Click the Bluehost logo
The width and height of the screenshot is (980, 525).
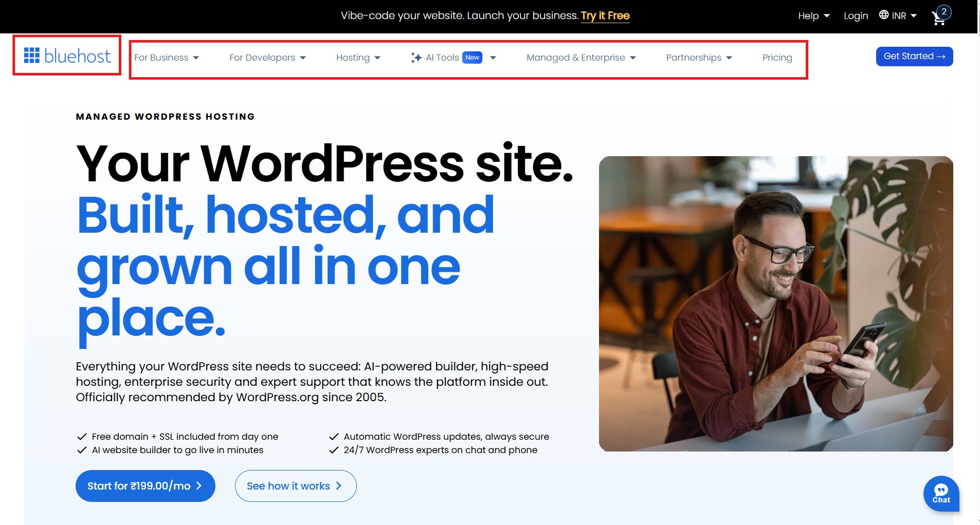pyautogui.click(x=67, y=55)
